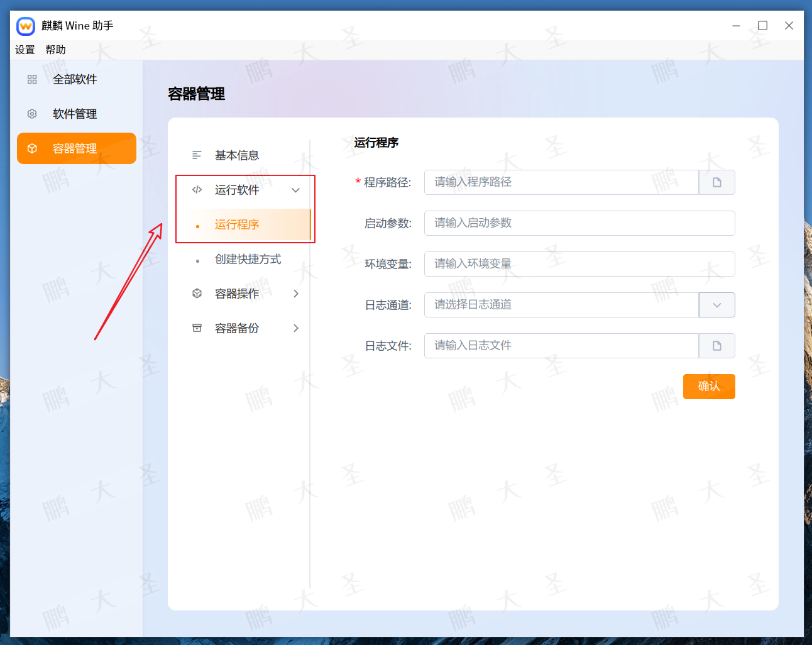Open the 帮助 menu
812x645 pixels.
[55, 50]
